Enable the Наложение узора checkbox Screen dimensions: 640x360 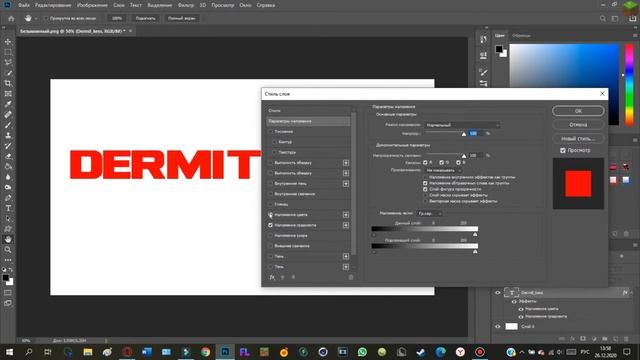(x=270, y=236)
